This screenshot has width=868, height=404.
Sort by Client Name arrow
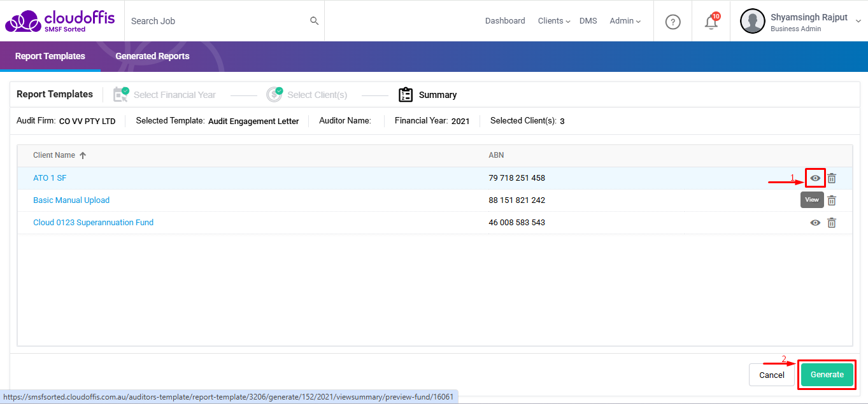pyautogui.click(x=83, y=155)
